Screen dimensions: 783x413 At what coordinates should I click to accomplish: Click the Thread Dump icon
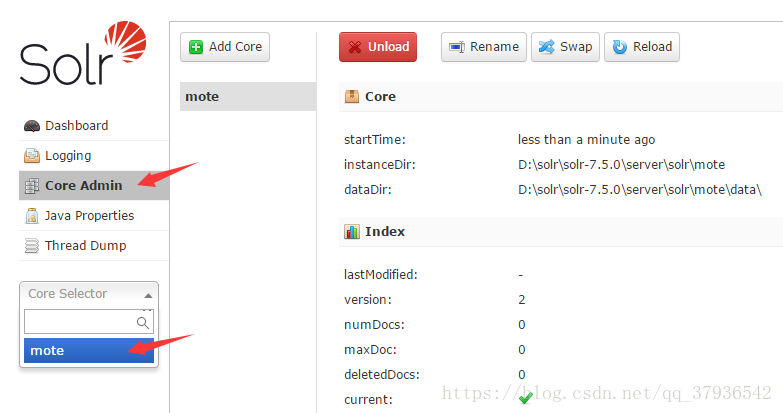click(x=32, y=246)
